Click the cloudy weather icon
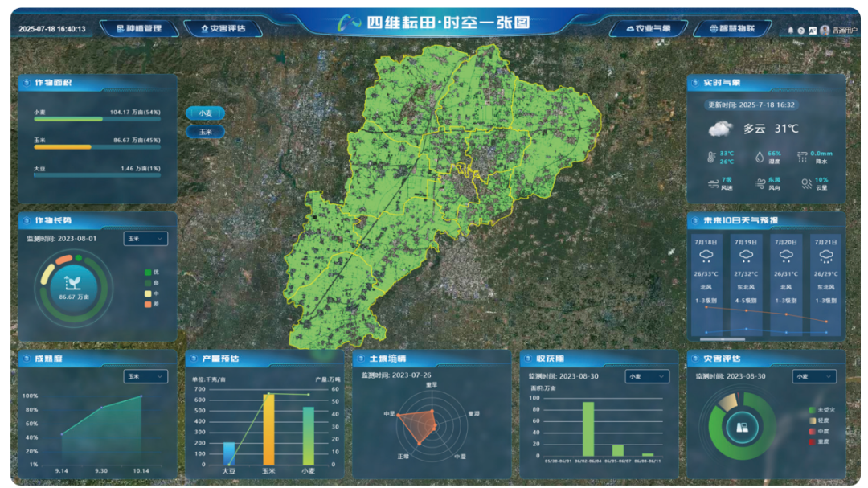Screen dimensions: 868x488 click(720, 128)
